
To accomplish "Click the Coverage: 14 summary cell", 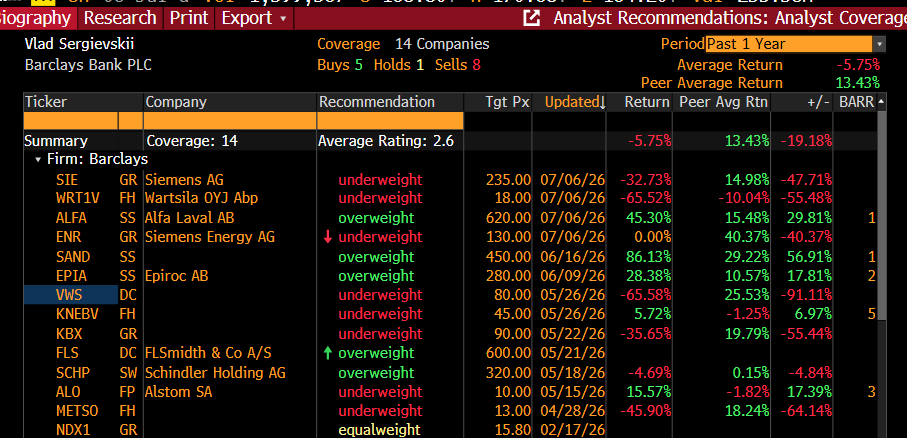I will (192, 141).
